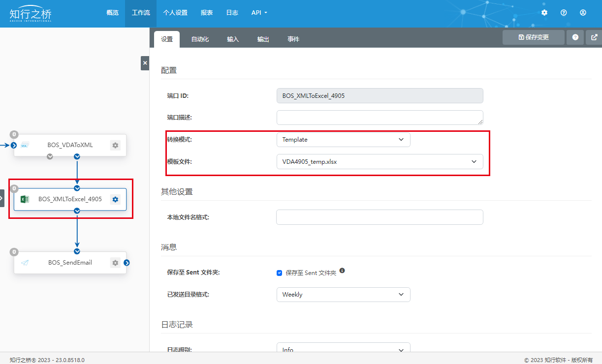Open the 转换模式 Template dropdown

343,140
